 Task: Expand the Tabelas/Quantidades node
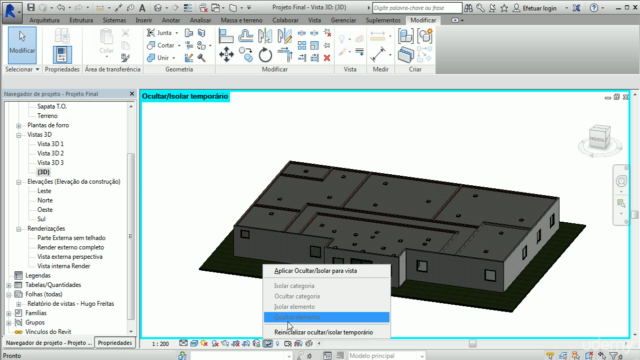tap(9, 285)
